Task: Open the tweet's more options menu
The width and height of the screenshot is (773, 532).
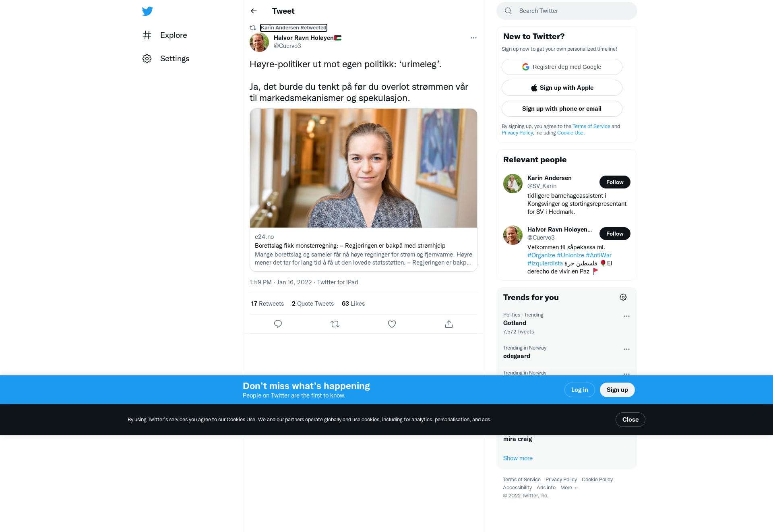Action: 473,38
